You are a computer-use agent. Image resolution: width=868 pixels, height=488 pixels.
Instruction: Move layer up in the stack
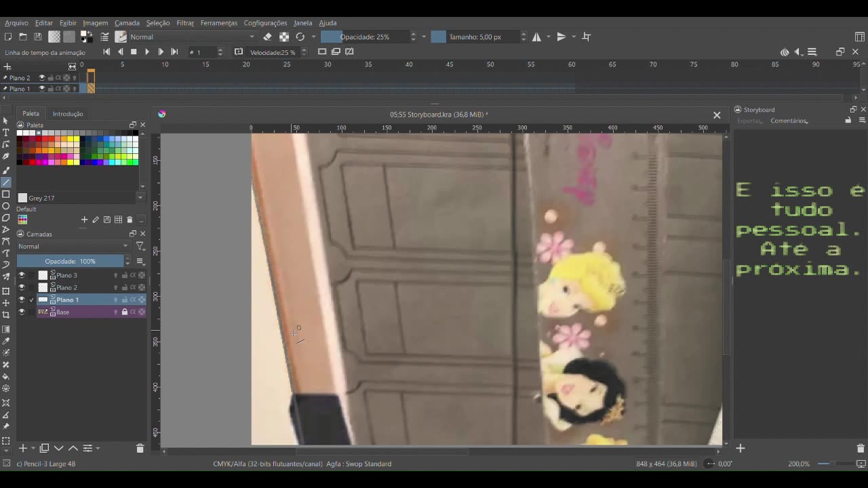click(x=73, y=448)
